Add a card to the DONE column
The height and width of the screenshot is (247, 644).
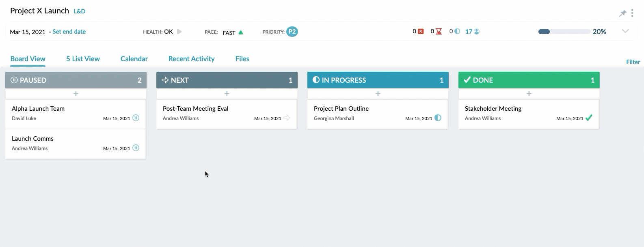(x=529, y=94)
